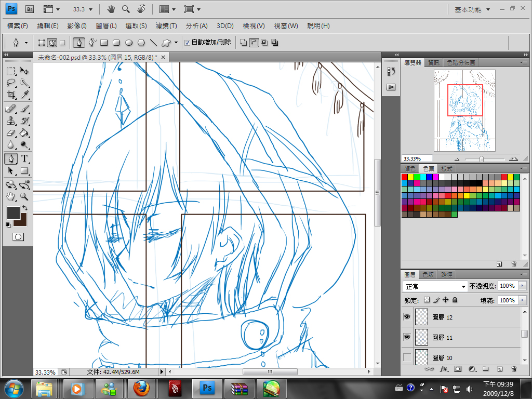Select layer 11 row

click(461, 337)
